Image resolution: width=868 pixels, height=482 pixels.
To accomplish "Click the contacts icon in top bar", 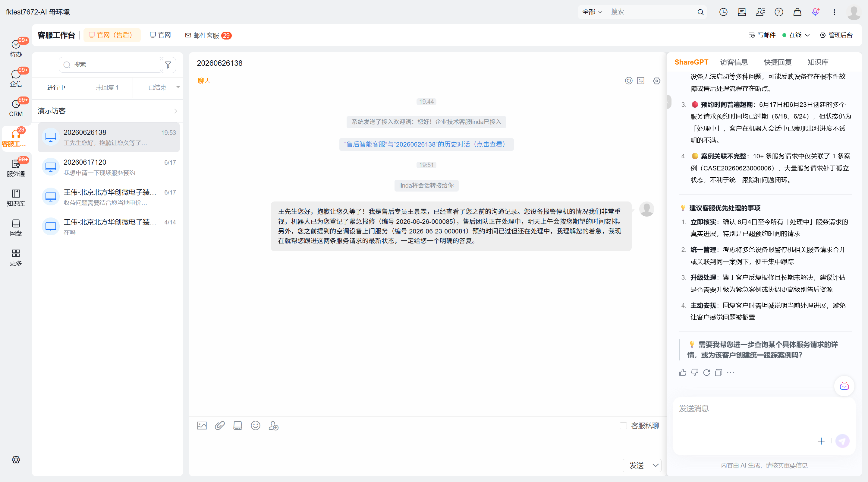I will [760, 12].
